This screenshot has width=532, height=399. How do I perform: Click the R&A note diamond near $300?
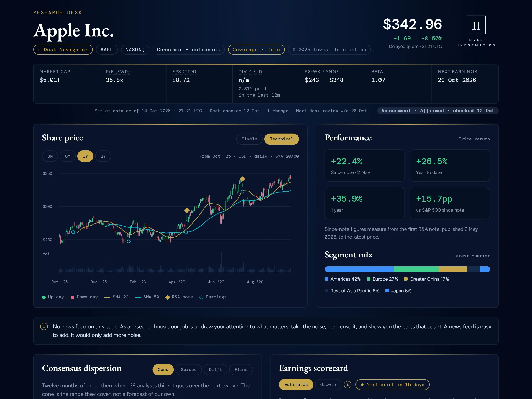click(x=187, y=210)
